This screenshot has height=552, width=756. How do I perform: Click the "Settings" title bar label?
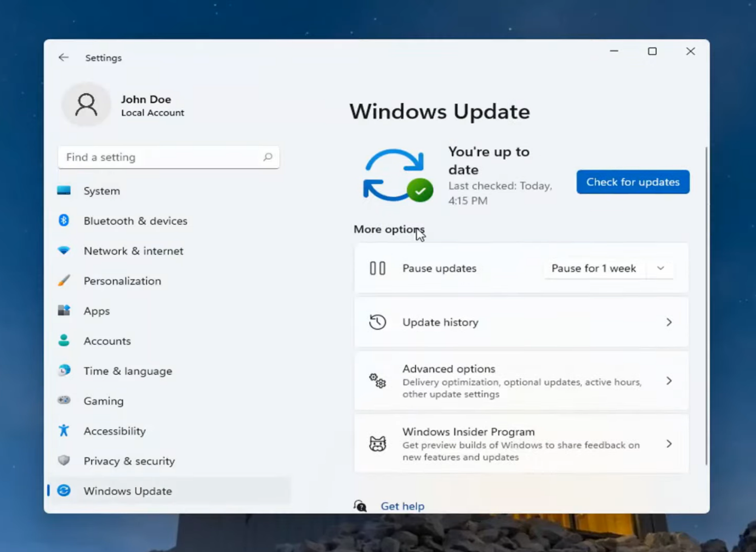(x=104, y=58)
